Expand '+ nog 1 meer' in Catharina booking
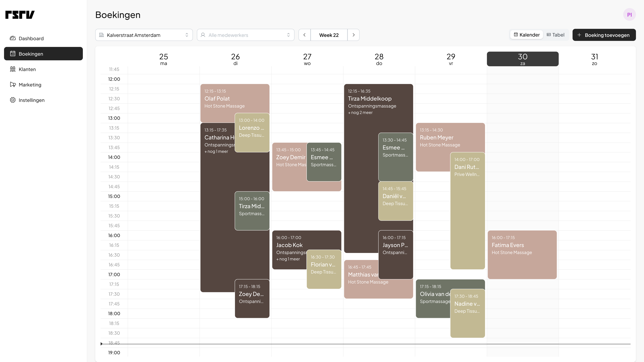644x362 pixels. (x=216, y=151)
